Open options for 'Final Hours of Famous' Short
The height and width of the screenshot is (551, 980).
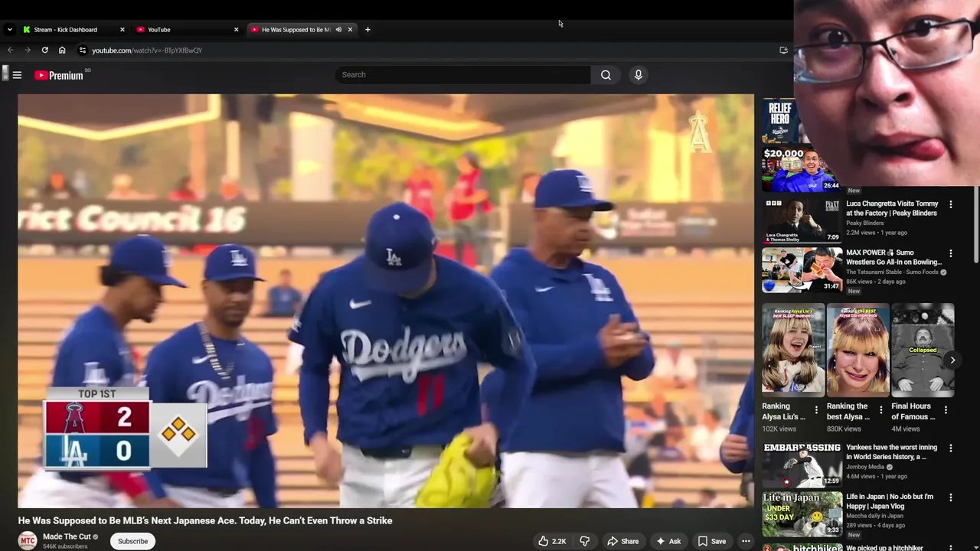click(946, 410)
